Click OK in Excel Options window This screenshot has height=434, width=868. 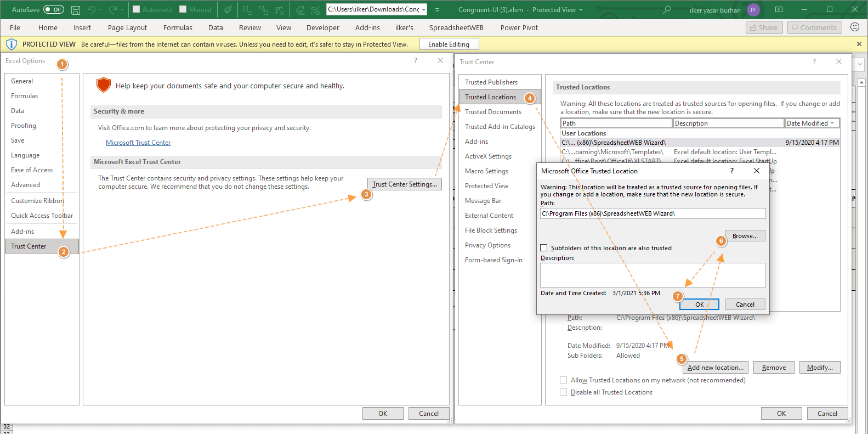point(383,414)
